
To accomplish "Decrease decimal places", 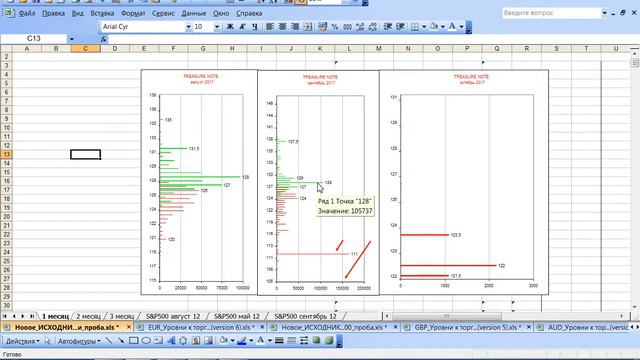I will click(x=373, y=27).
